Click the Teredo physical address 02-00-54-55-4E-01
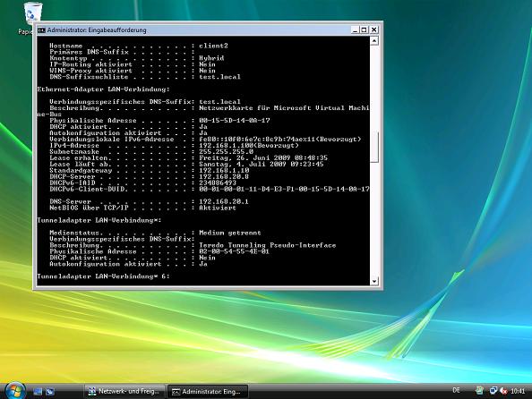This screenshot has height=399, width=532. pos(234,251)
